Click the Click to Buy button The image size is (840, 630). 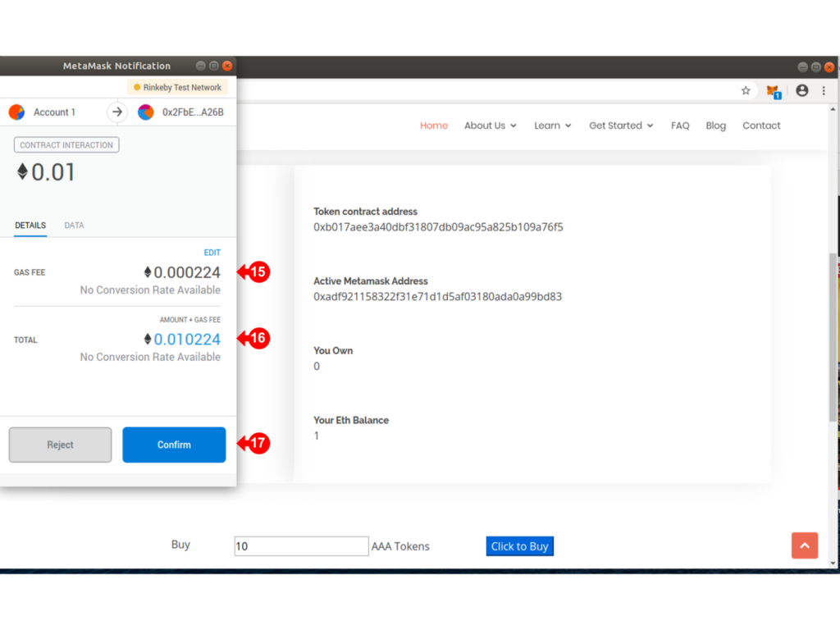[x=519, y=546]
